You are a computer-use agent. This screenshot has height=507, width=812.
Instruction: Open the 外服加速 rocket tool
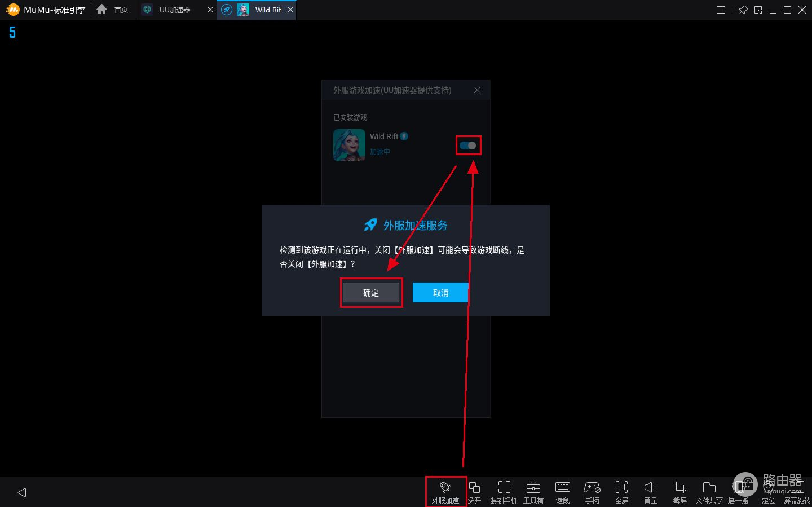tap(445, 492)
